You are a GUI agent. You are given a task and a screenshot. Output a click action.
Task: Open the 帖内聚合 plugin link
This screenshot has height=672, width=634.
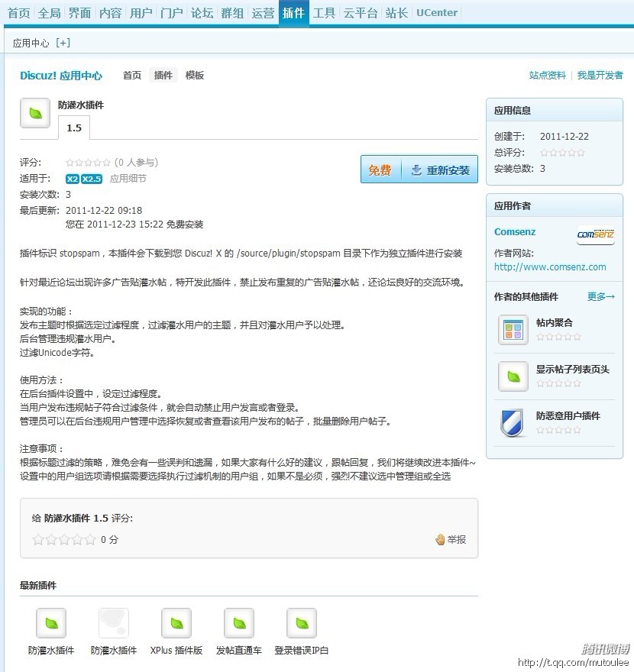[555, 323]
